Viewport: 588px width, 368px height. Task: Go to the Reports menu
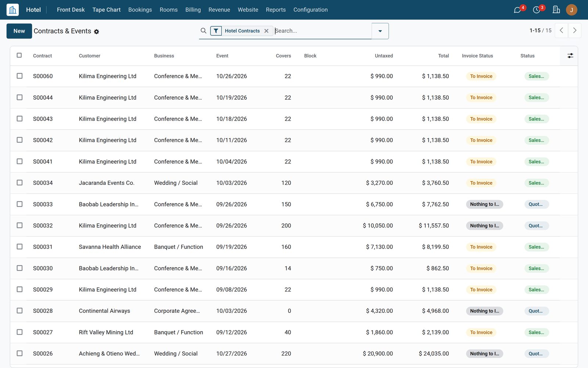276,10
